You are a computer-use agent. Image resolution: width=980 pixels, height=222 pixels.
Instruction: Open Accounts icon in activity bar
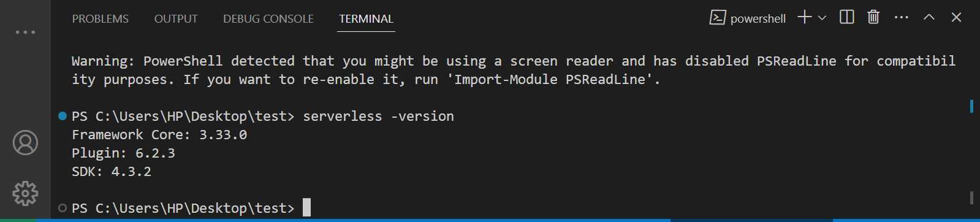25,142
